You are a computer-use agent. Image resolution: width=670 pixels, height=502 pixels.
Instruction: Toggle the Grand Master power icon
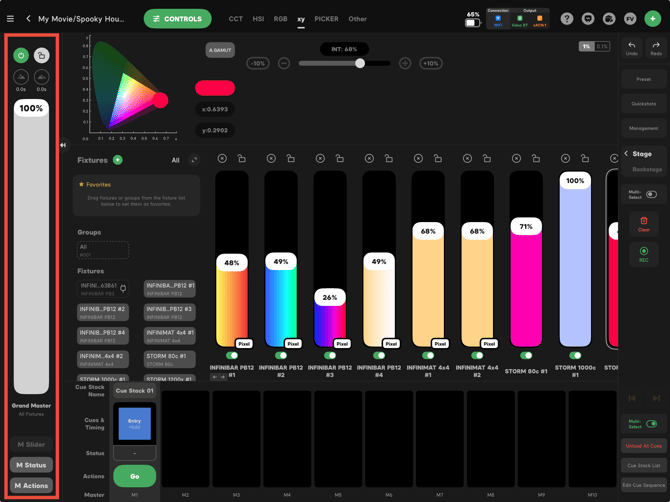pyautogui.click(x=21, y=55)
